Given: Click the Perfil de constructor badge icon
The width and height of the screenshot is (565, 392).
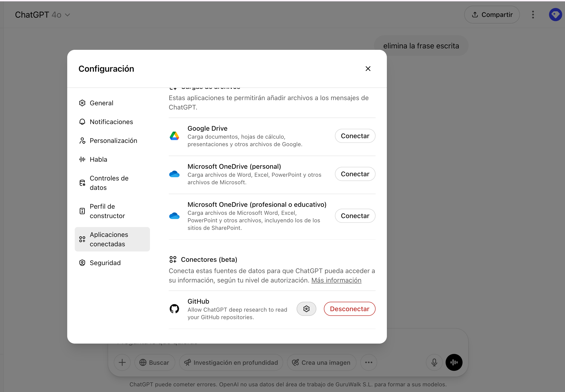Looking at the screenshot, I should [82, 211].
